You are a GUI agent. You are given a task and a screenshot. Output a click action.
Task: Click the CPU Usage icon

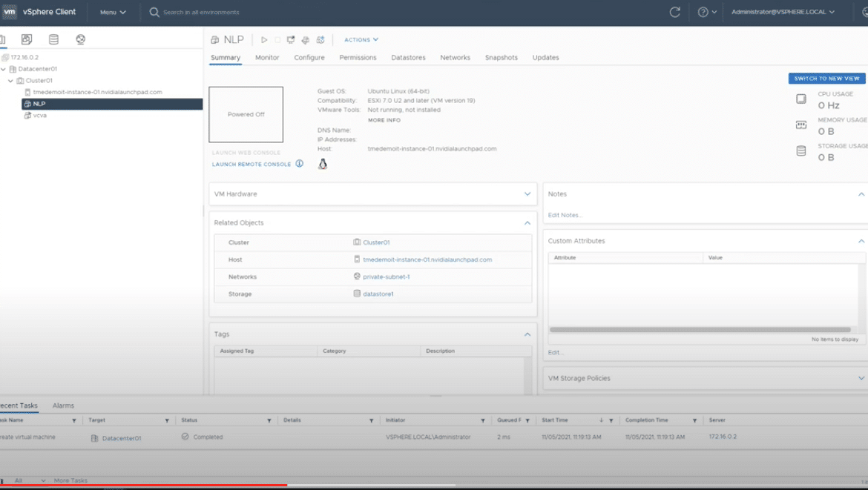point(801,99)
